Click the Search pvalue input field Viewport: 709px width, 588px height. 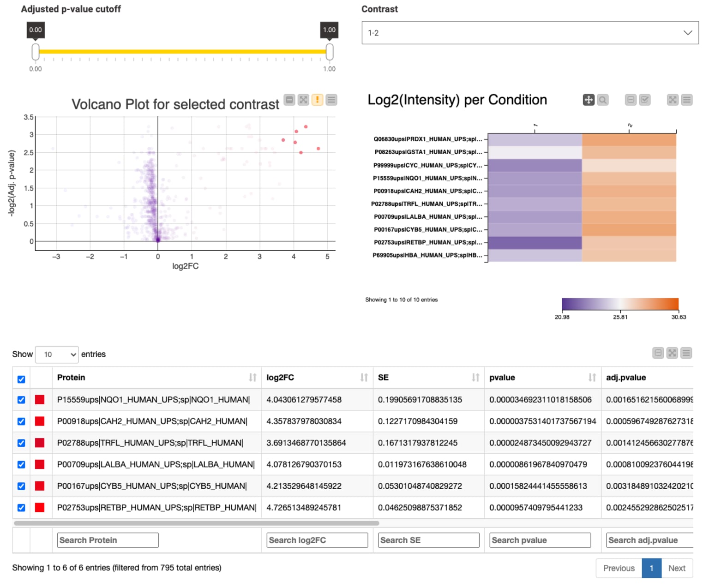coord(540,540)
